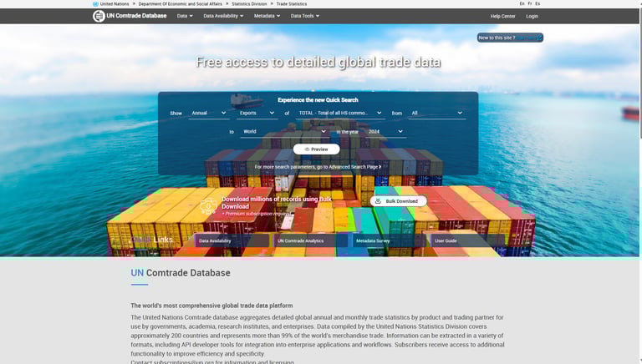Click 'Free access to detailed global trade data' heading

(318, 62)
